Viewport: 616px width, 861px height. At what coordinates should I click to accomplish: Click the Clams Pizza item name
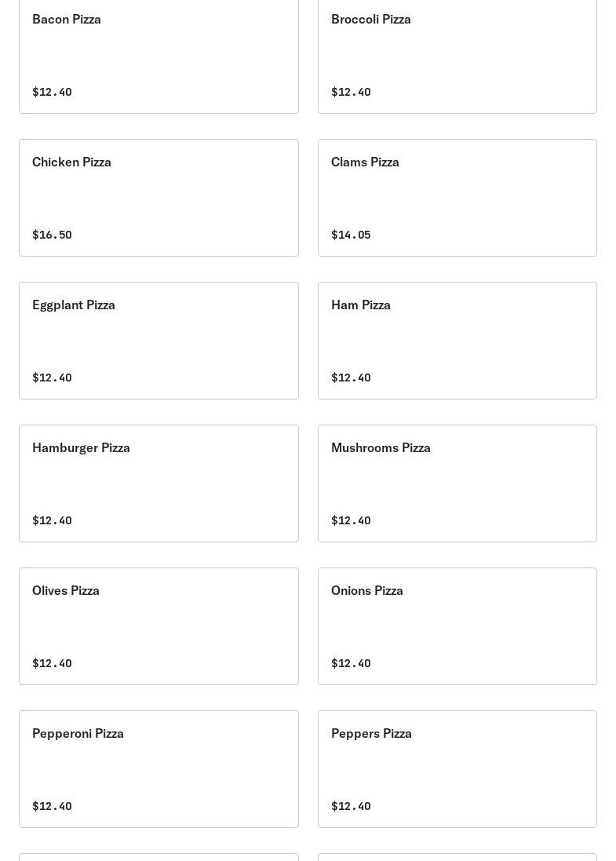click(365, 162)
